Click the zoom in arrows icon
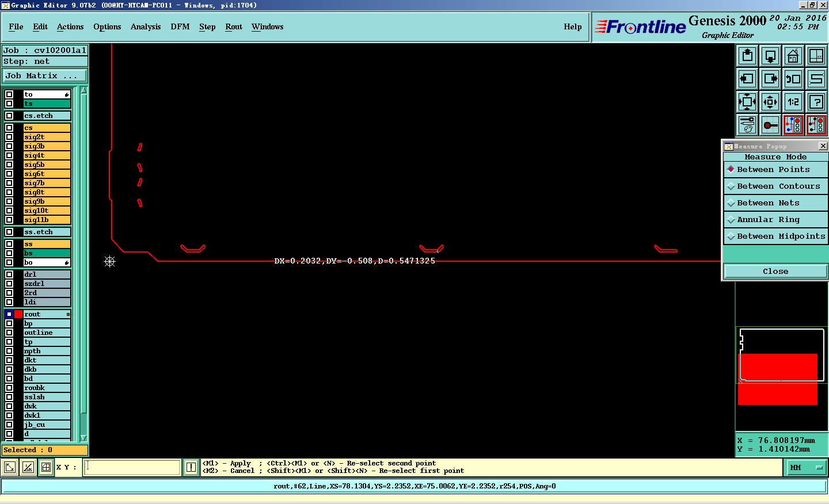This screenshot has width=829, height=504. [x=747, y=102]
